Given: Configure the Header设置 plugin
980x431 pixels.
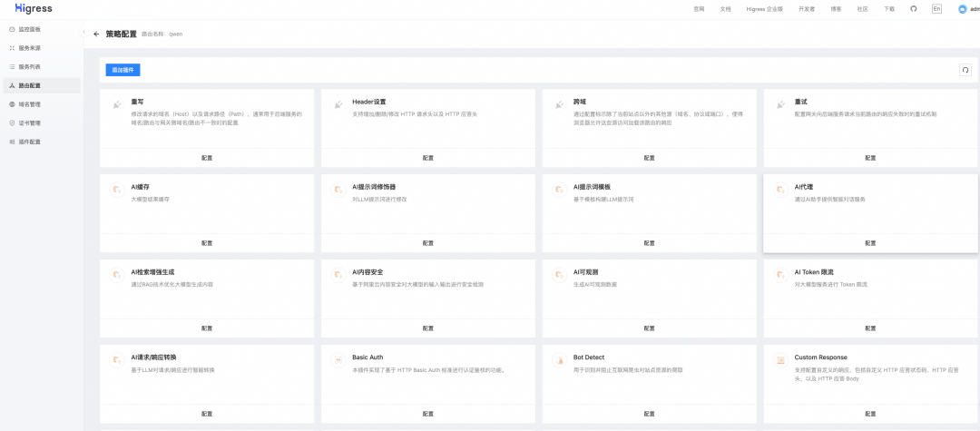Looking at the screenshot, I should 428,158.
